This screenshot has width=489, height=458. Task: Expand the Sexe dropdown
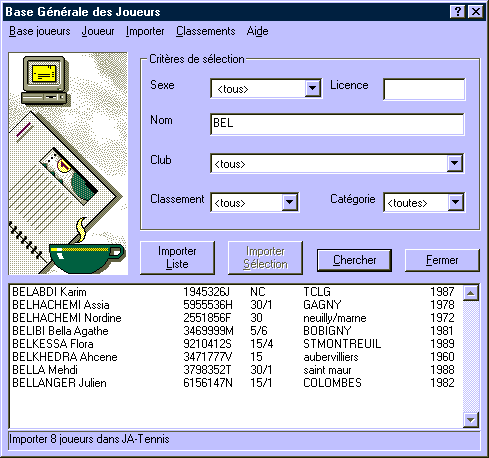click(312, 88)
